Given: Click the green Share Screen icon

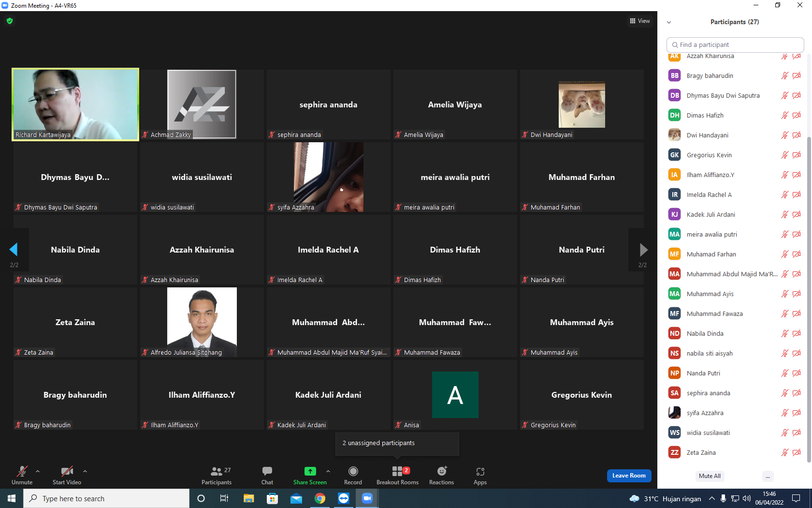Looking at the screenshot, I should point(310,471).
